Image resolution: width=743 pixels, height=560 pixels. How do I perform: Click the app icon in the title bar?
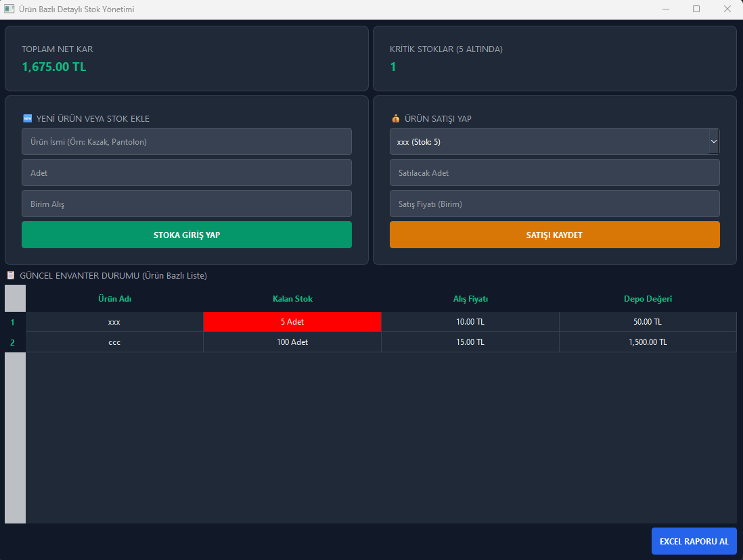9,9
